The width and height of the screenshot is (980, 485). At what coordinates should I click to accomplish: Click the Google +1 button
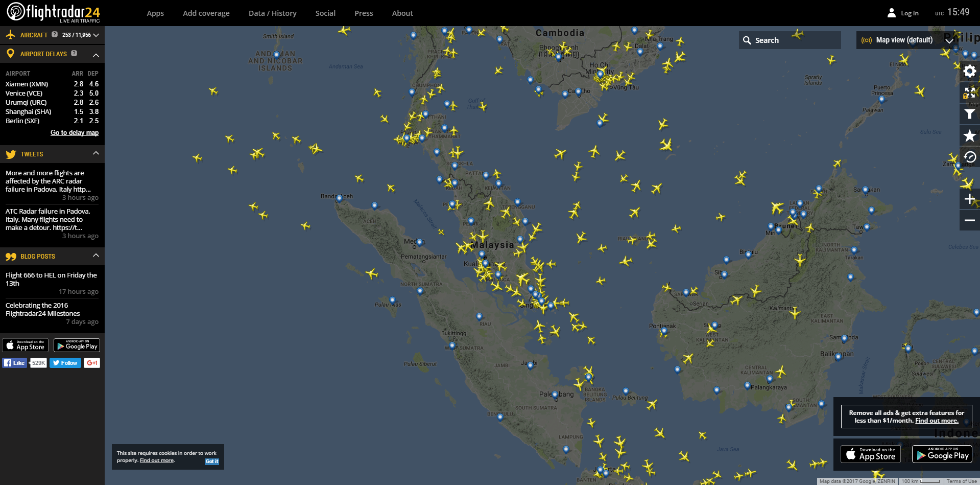click(x=92, y=363)
